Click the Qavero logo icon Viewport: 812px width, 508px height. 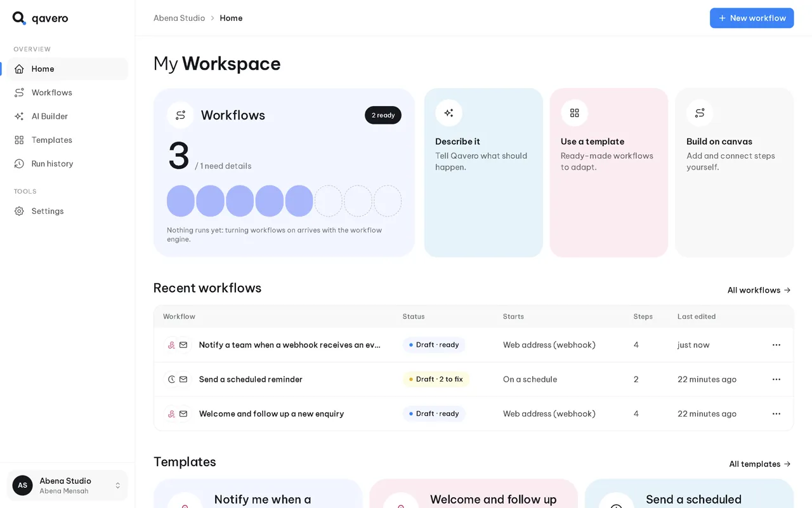19,18
